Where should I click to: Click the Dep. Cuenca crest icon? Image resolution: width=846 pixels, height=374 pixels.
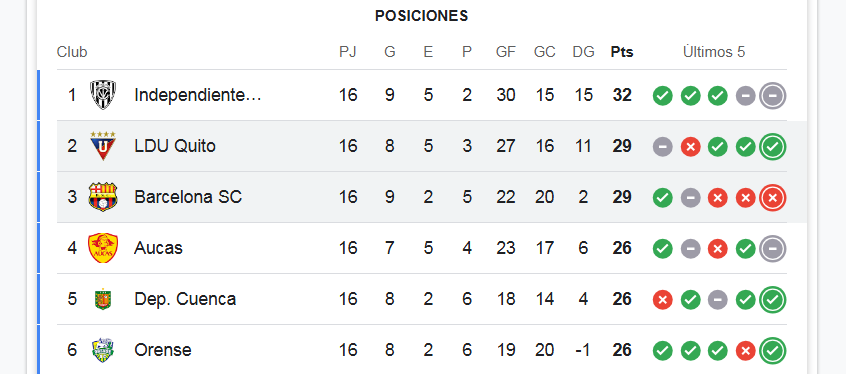[x=103, y=299]
